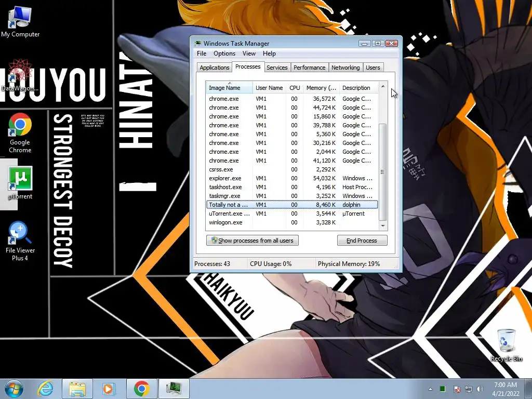Screen dimensions: 532x399
Task: Click the Processes: 43 status entry
Action: pos(212,263)
